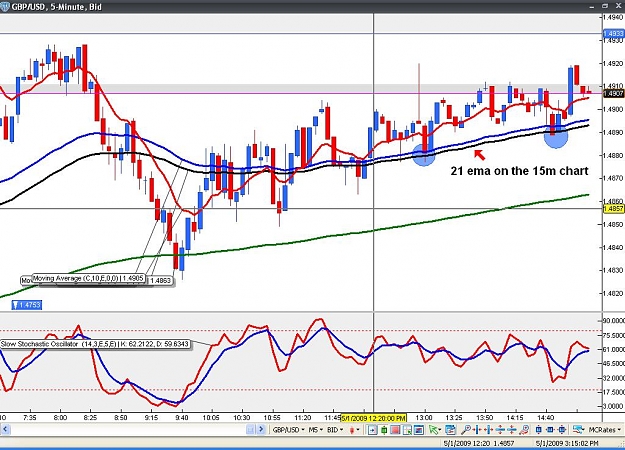Screen dimensions: 625x450
Task: Click the candlestick chart style icon
Action: [x=352, y=430]
